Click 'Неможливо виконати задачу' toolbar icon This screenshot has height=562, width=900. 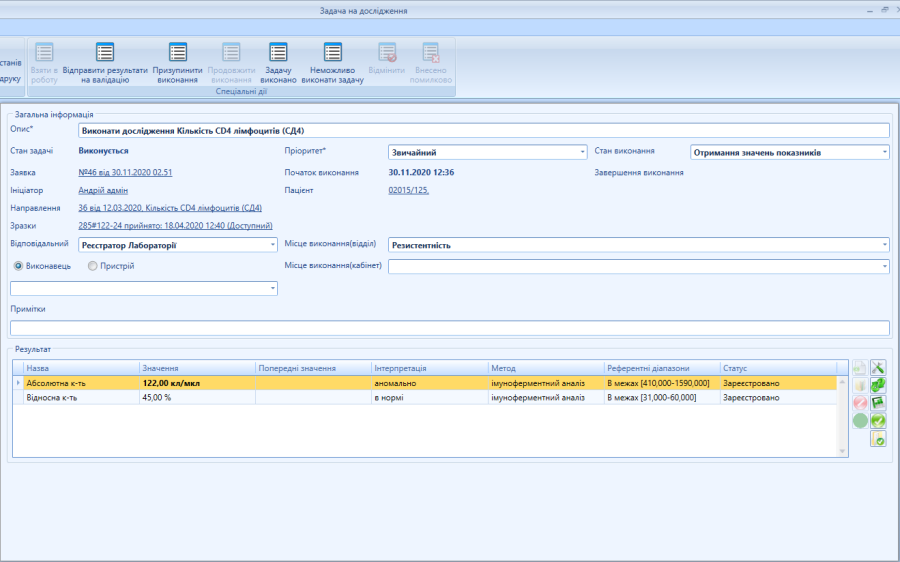333,53
